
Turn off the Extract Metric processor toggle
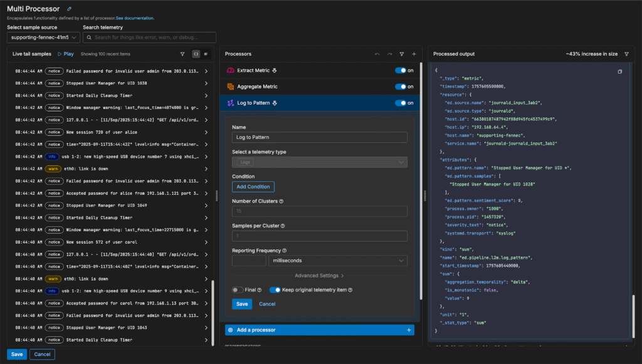tap(400, 70)
